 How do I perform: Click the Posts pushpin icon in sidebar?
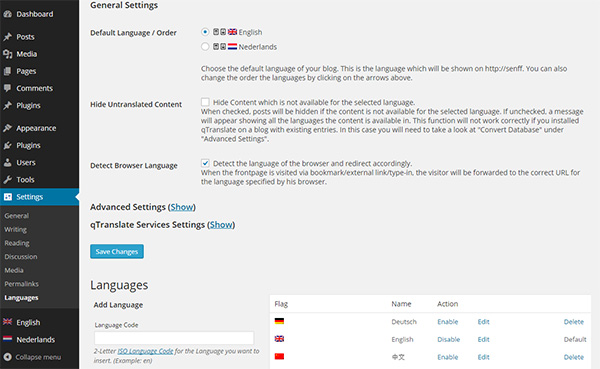[8, 37]
